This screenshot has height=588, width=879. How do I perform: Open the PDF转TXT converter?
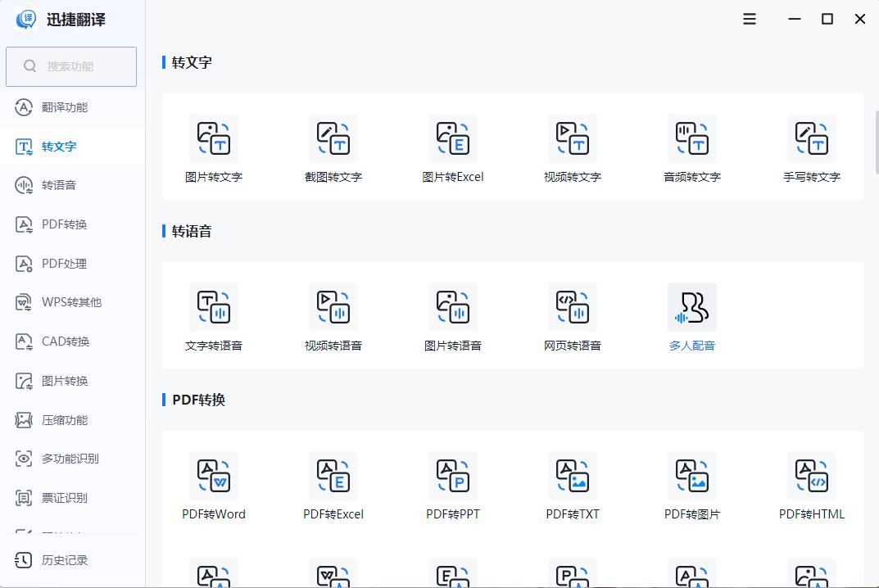tap(573, 486)
